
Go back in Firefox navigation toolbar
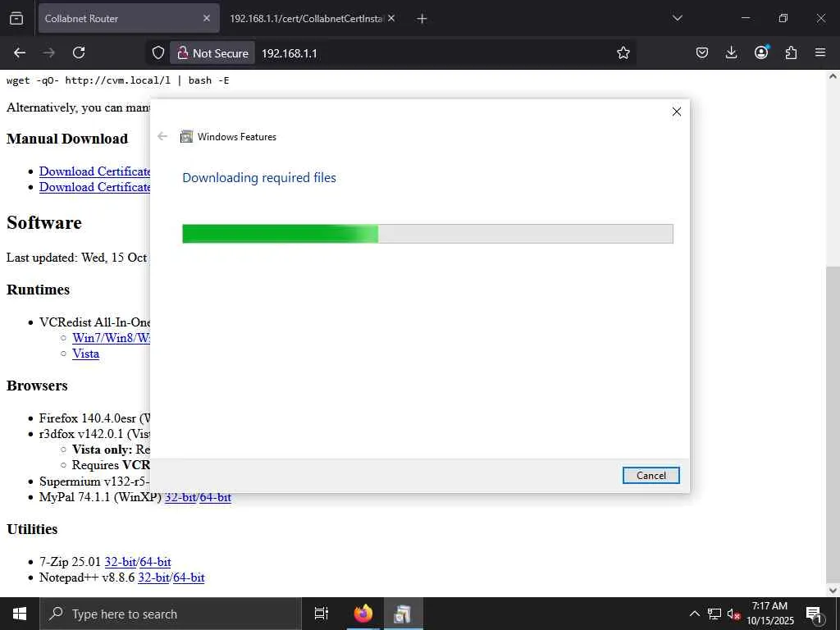coord(20,52)
